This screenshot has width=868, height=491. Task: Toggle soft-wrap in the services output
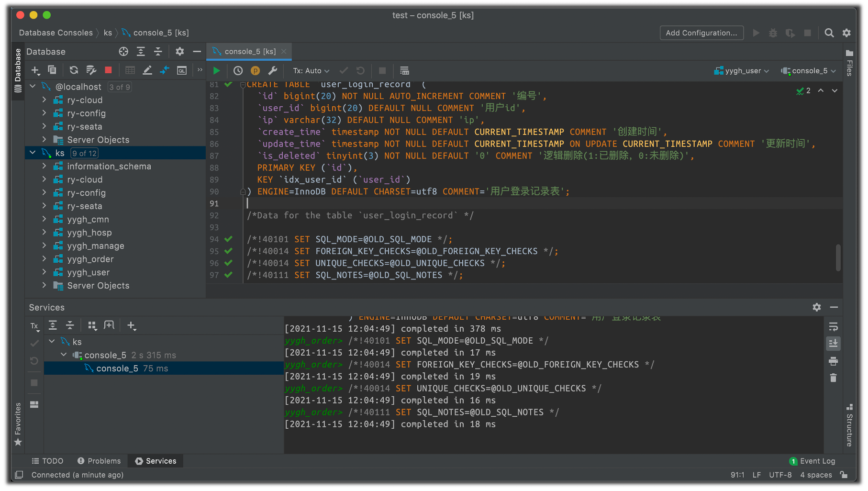coord(833,327)
